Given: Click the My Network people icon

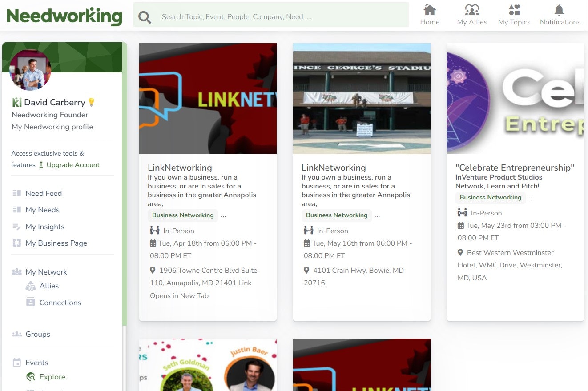Looking at the screenshot, I should [17, 271].
